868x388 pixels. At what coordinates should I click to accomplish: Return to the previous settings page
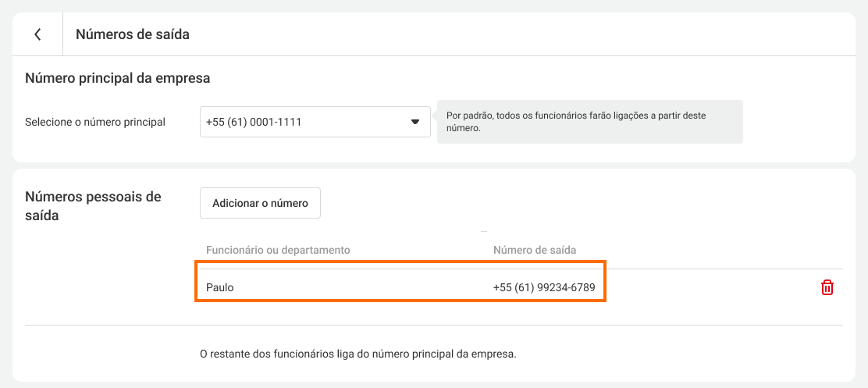point(37,34)
